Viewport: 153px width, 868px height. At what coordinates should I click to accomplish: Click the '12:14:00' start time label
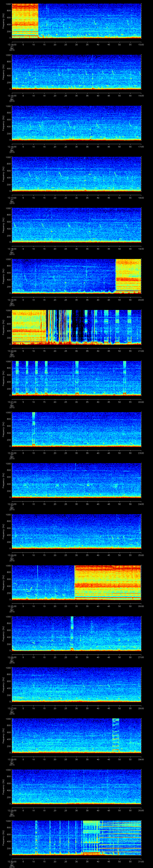(12, 44)
